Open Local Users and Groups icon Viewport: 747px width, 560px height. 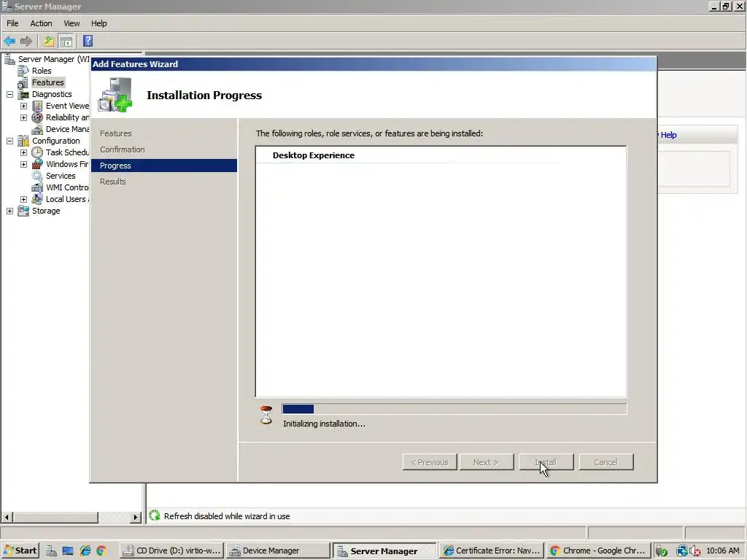[x=37, y=199]
